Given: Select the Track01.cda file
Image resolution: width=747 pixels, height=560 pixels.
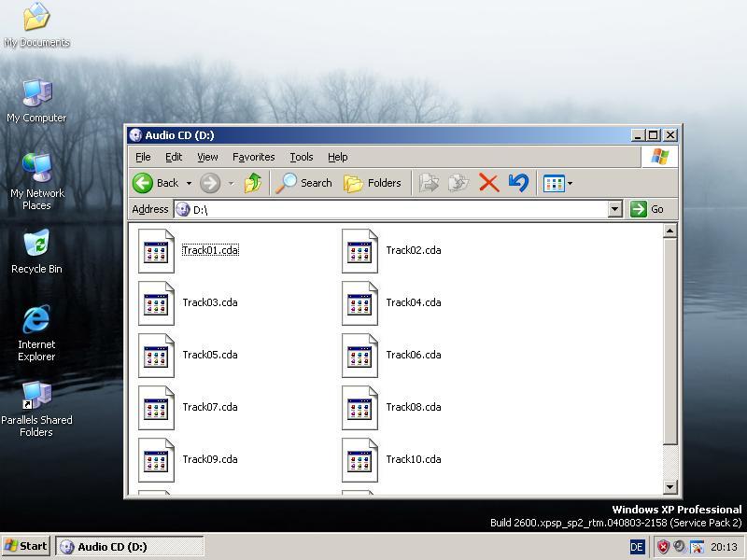Looking at the screenshot, I should coord(209,250).
